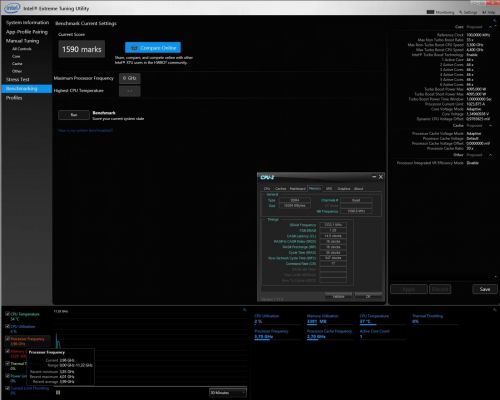500x400 pixels.
Task: Click the Highest CPU Temperature value field
Action: click(x=130, y=91)
